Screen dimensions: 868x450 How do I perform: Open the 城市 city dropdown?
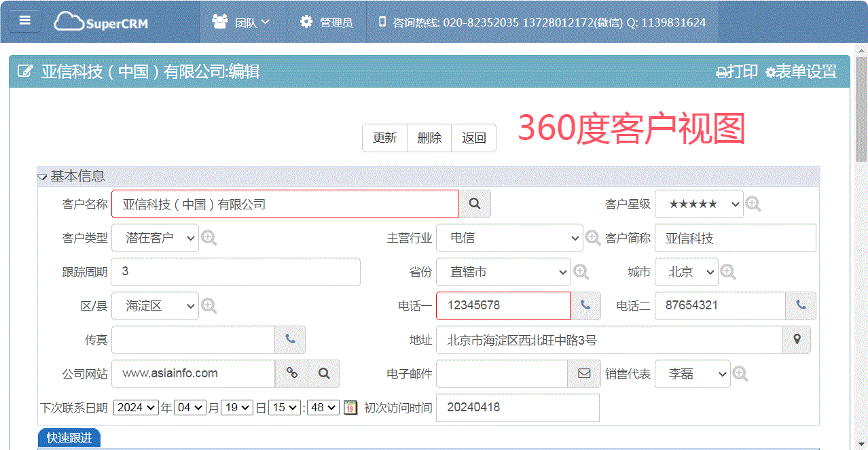(687, 272)
